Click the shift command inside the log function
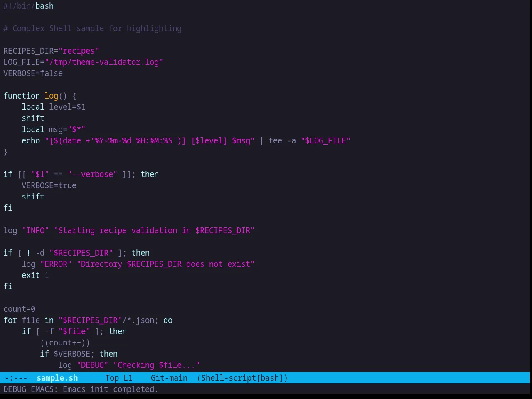The width and height of the screenshot is (532, 399). (33, 118)
